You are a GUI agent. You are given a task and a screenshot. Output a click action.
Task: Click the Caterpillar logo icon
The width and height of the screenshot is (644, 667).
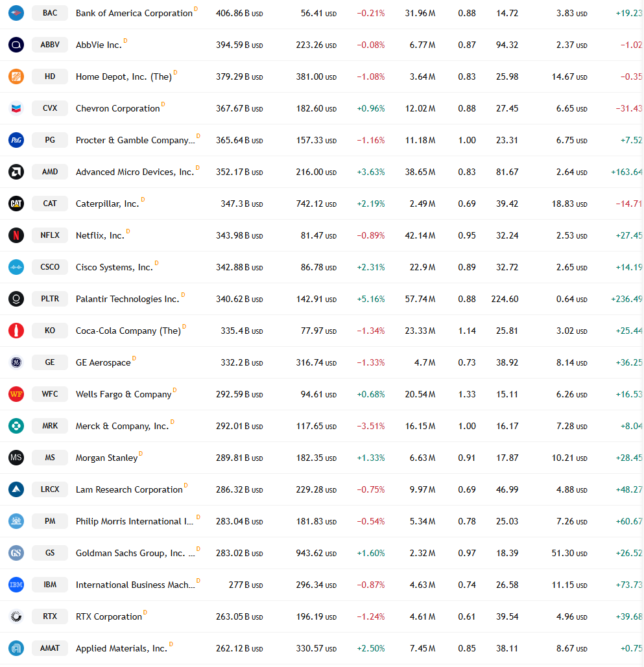coord(16,204)
